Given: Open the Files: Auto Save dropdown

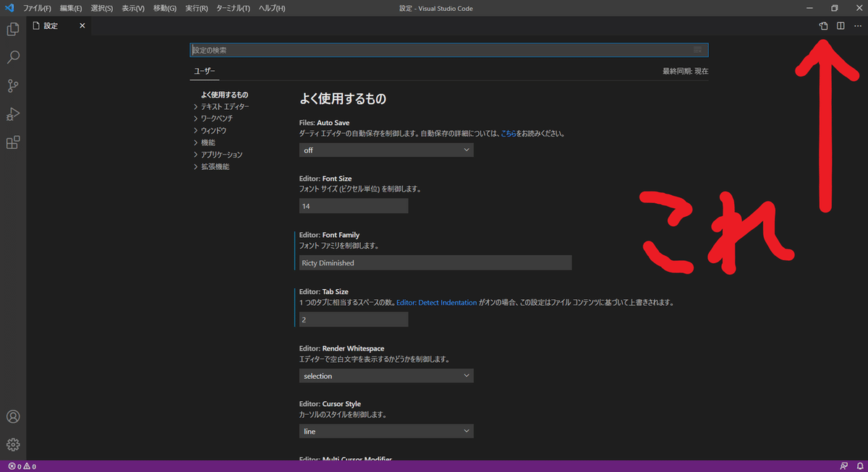Looking at the screenshot, I should 386,150.
